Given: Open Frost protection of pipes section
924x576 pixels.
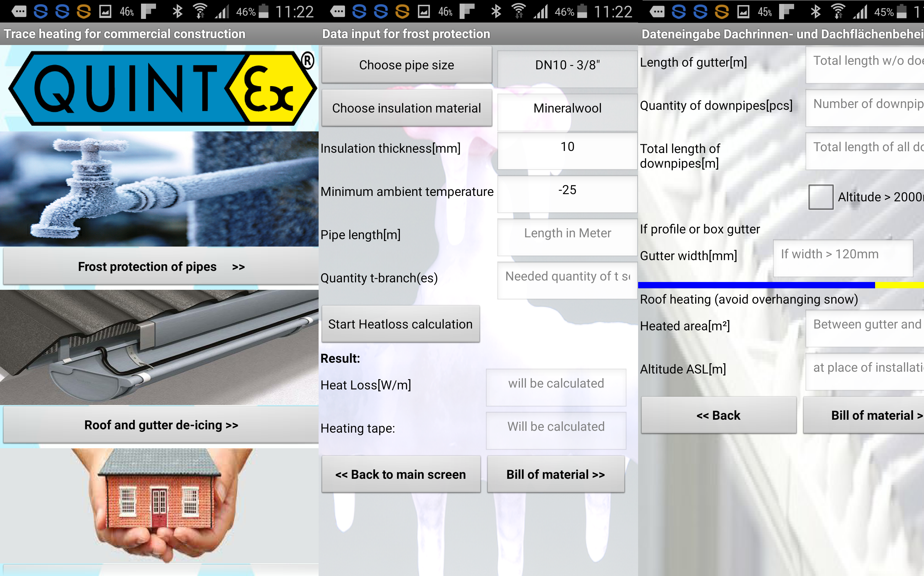Looking at the screenshot, I should click(161, 266).
